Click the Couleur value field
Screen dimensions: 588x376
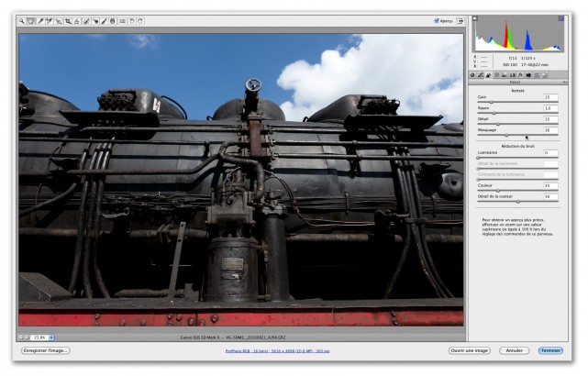click(550, 185)
